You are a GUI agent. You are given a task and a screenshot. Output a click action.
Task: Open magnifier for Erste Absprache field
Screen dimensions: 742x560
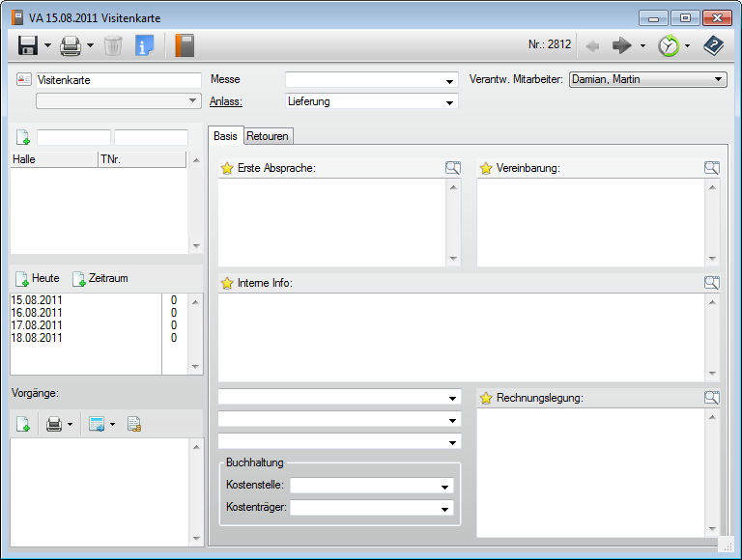click(453, 168)
